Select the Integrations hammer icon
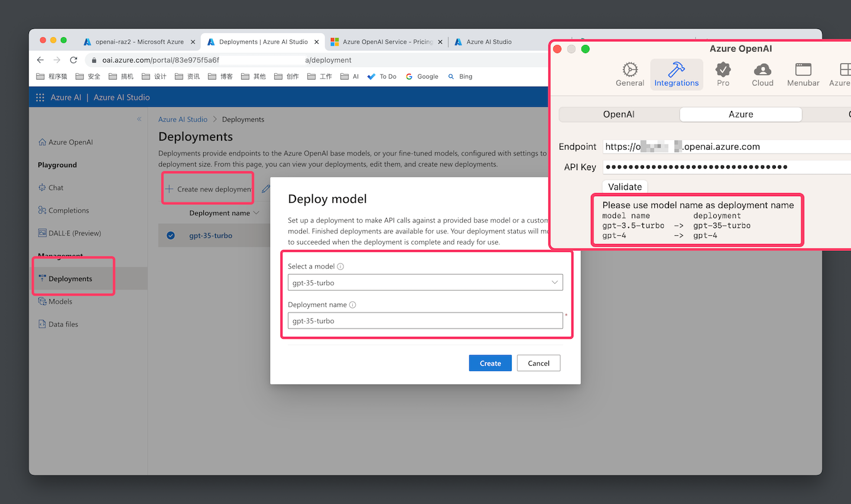Viewport: 851px width, 504px height. (x=676, y=70)
